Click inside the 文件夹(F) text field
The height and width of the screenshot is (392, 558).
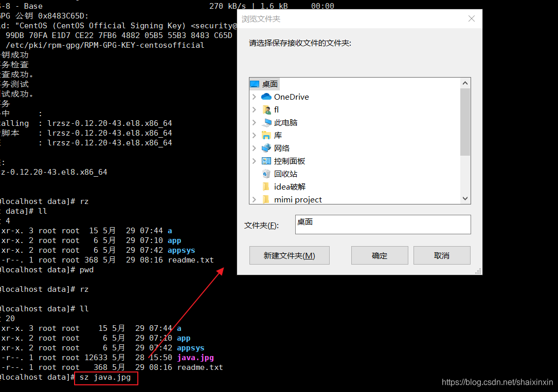pos(383,225)
